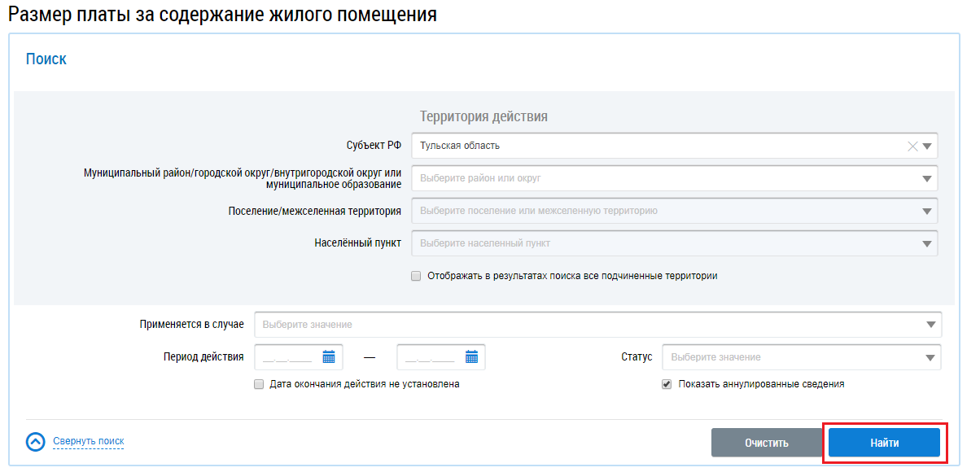Image resolution: width=980 pixels, height=472 pixels.
Task: Click the Тульская область field text
Action: [x=460, y=146]
